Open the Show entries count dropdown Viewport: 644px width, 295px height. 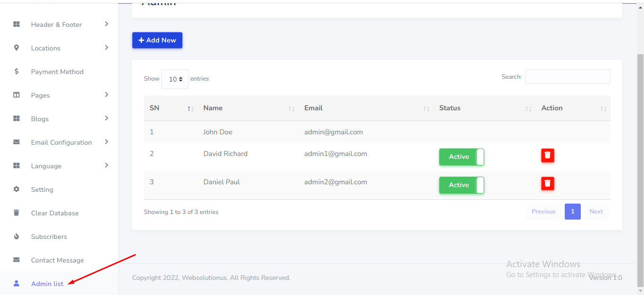pyautogui.click(x=175, y=79)
